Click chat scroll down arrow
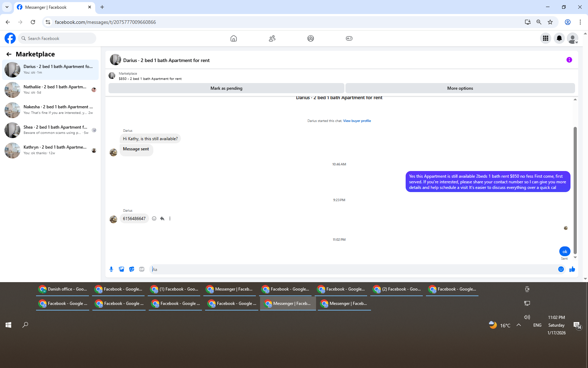The height and width of the screenshot is (368, 588). click(x=575, y=258)
